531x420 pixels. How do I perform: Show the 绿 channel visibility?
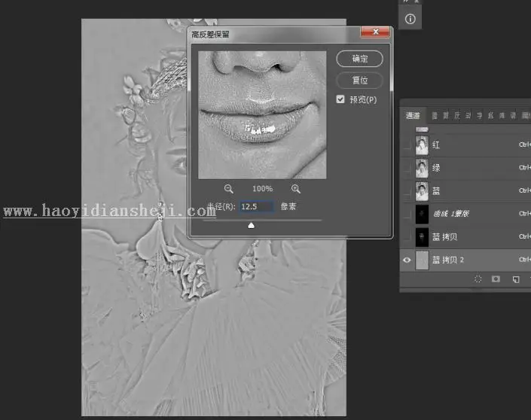(x=407, y=168)
